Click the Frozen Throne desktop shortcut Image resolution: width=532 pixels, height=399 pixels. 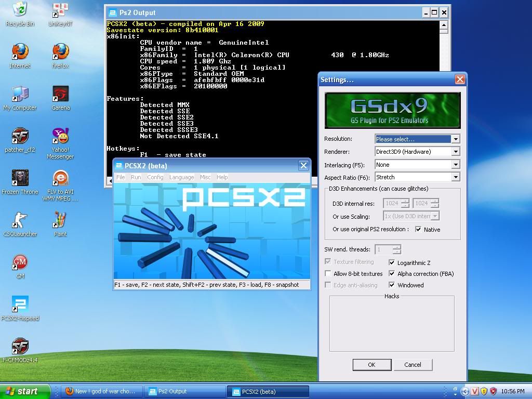(x=20, y=179)
